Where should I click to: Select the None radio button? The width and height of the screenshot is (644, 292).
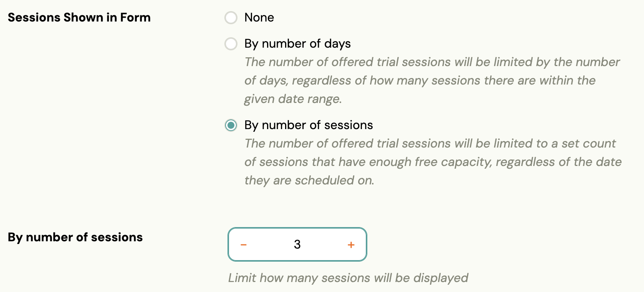231,18
